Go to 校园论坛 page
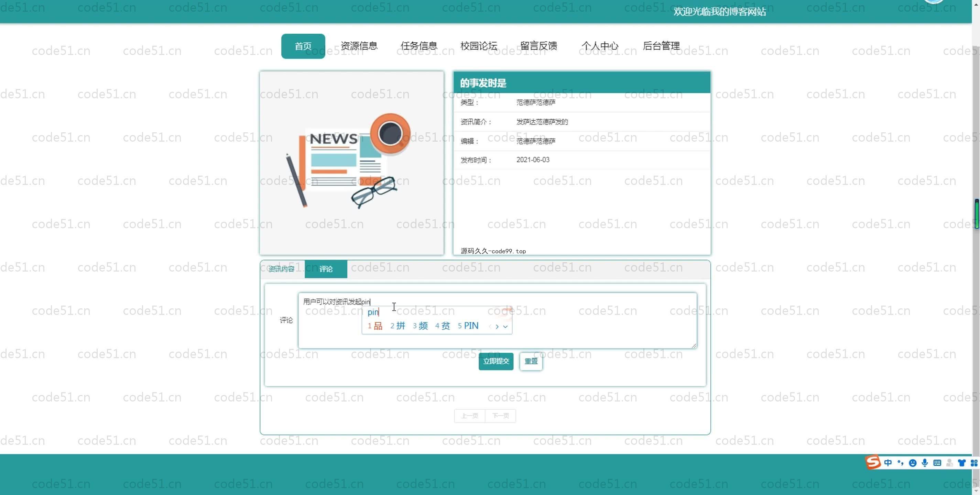 (479, 46)
